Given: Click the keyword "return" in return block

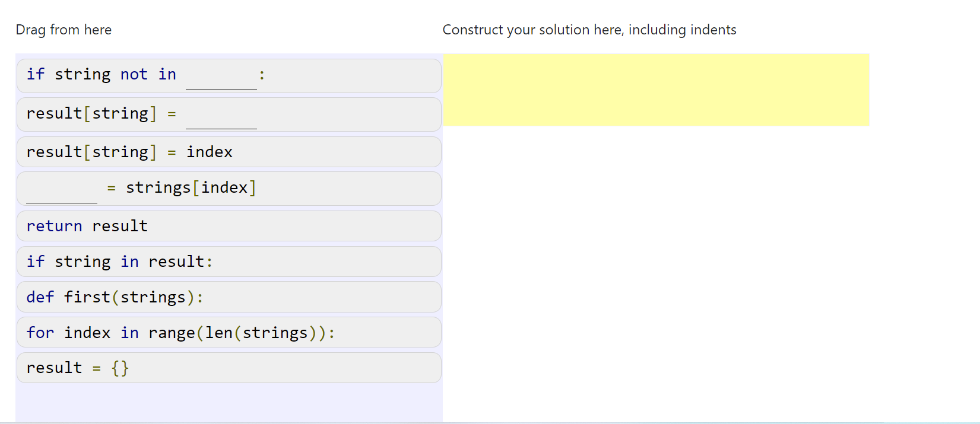Looking at the screenshot, I should [53, 226].
